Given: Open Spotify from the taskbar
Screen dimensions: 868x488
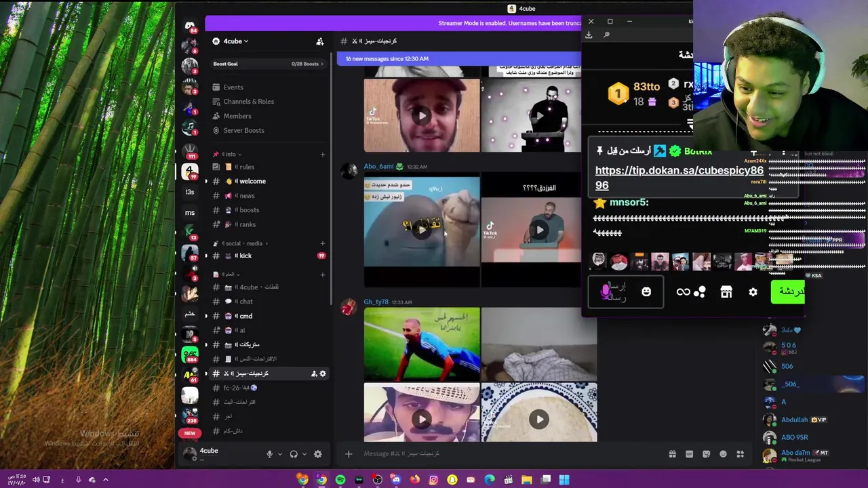Looking at the screenshot, I should click(x=340, y=480).
